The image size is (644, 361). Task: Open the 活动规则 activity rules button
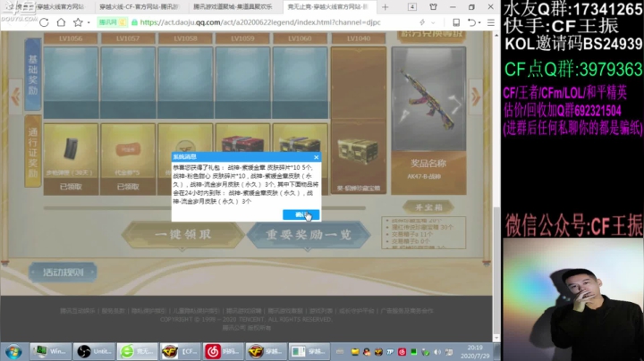(x=63, y=273)
